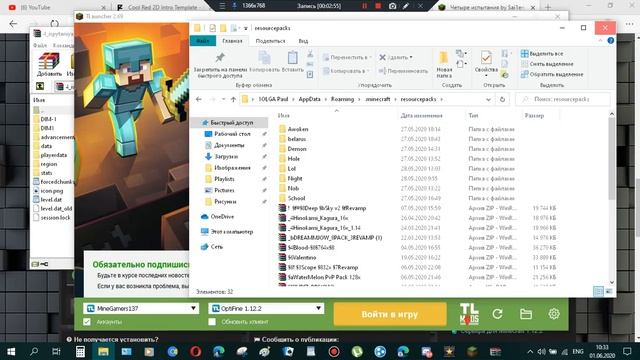This screenshot has width=640, height=360.
Task: Click Properties icon in ribbon
Action: pyautogui.click(x=486, y=58)
